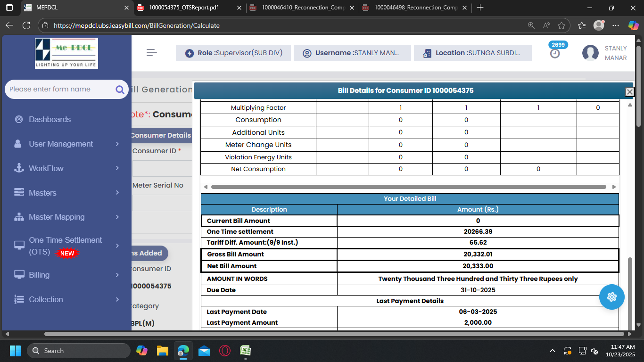Click the table's horizontal scrollbar
Viewport: 644px width, 362px height.
408,187
